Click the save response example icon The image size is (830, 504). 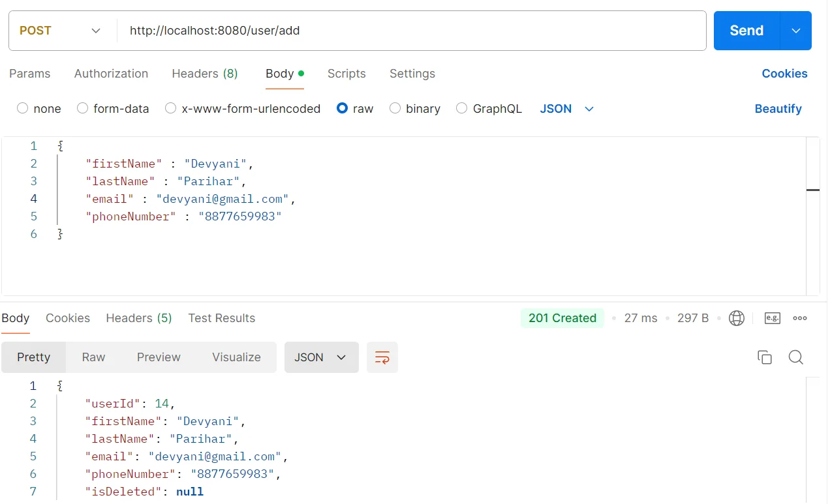pos(773,318)
